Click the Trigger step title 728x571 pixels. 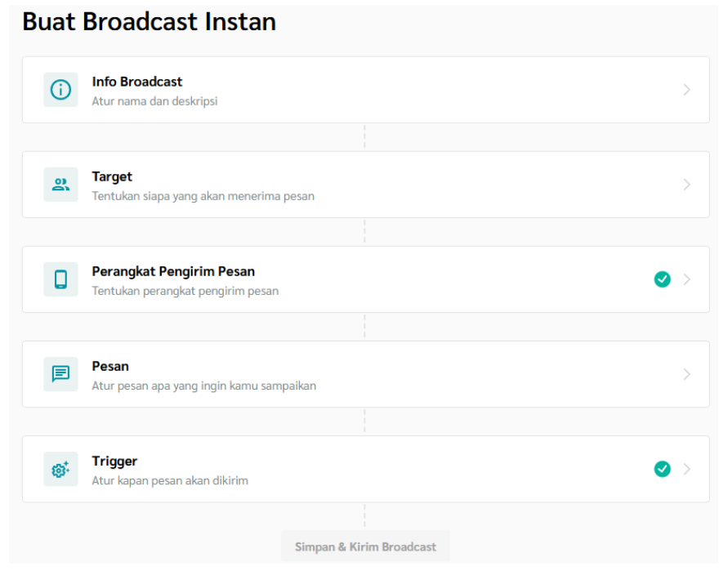pos(114,461)
